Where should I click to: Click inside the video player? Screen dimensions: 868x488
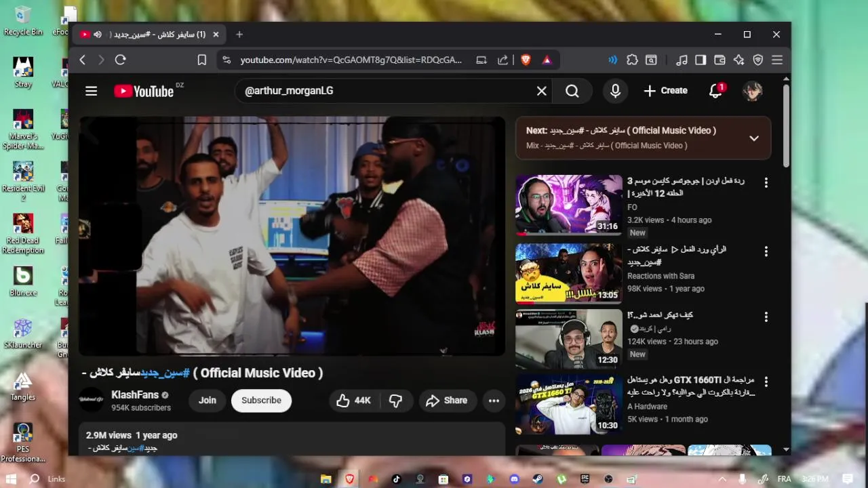coord(292,236)
